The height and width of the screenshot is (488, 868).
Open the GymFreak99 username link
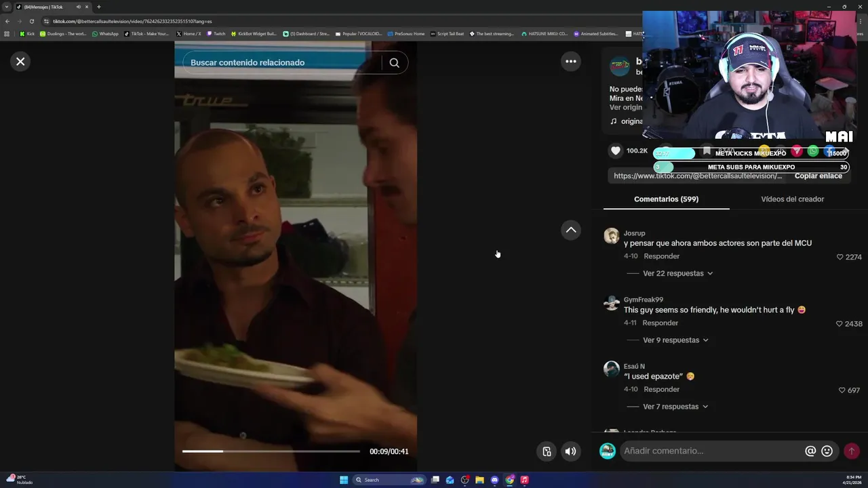pyautogui.click(x=644, y=300)
